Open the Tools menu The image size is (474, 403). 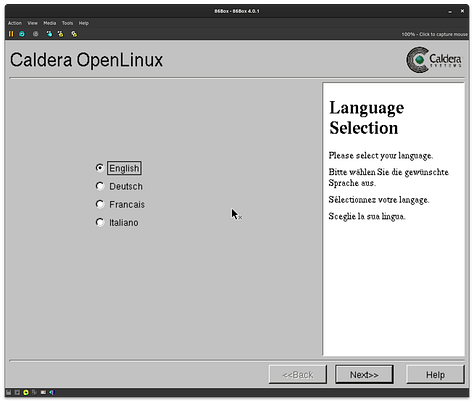point(67,23)
